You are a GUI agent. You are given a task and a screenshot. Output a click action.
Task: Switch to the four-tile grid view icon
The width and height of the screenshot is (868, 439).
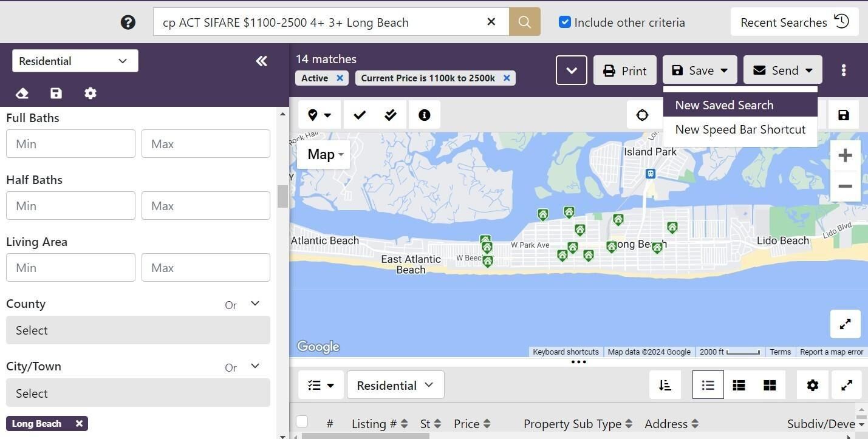coord(770,385)
